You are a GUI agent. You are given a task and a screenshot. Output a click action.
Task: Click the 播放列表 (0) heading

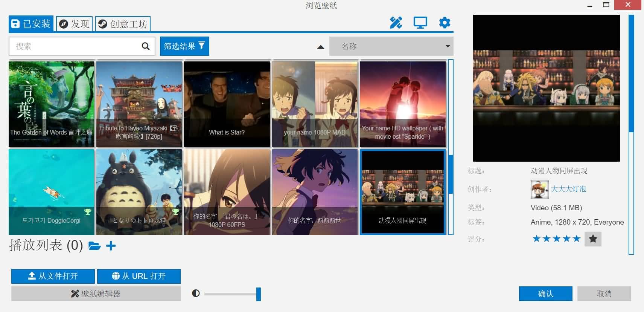pyautogui.click(x=46, y=245)
